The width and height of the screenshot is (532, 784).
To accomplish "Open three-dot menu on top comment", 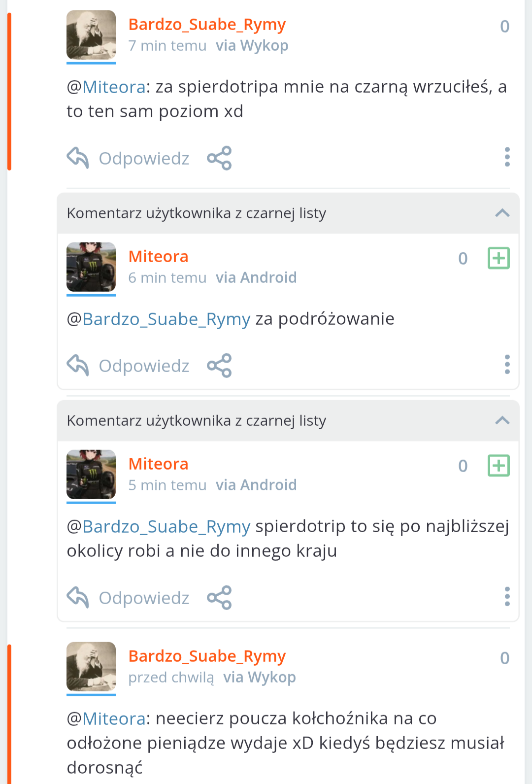I will 507,157.
